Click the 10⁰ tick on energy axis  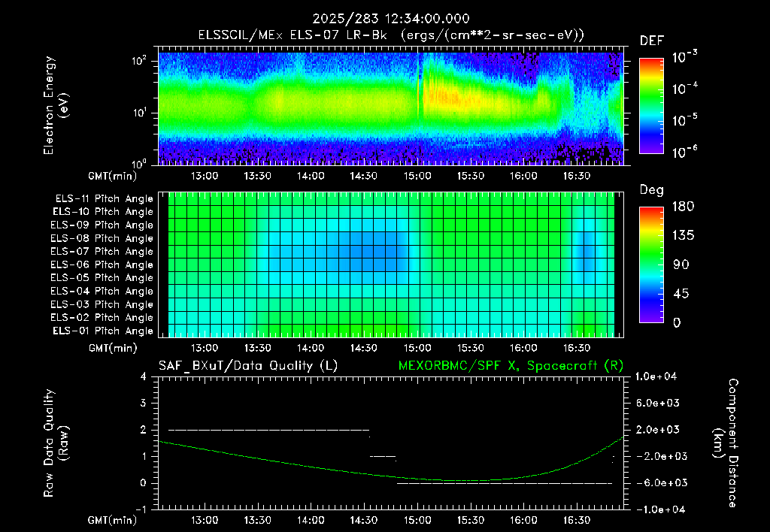[x=139, y=163]
